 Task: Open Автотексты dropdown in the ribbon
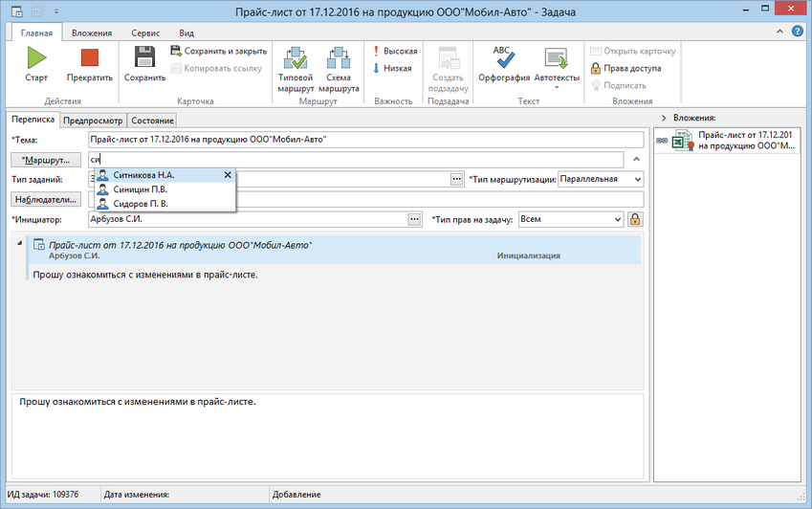click(x=557, y=69)
